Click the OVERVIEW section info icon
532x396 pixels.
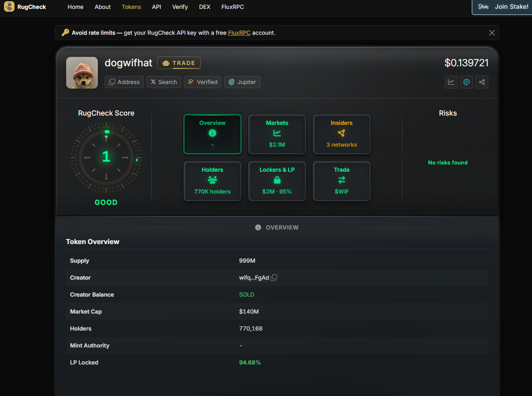point(258,227)
